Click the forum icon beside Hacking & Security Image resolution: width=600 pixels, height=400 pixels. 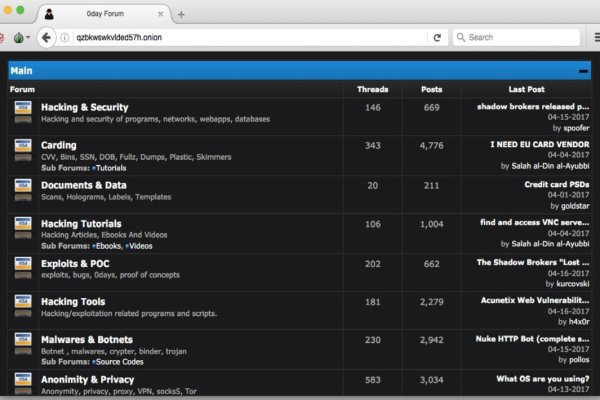(x=23, y=112)
